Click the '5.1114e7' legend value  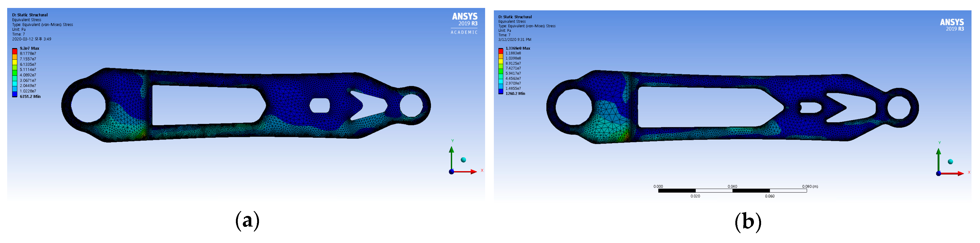[28, 70]
